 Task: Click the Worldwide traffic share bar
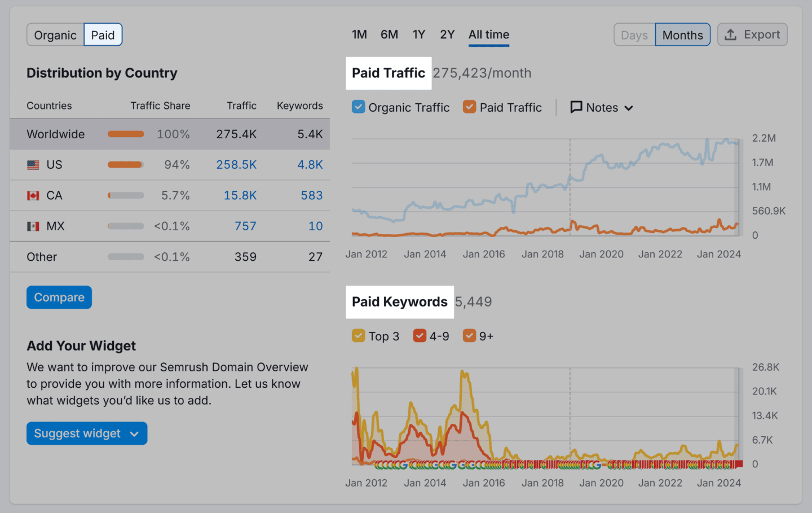[x=125, y=134]
